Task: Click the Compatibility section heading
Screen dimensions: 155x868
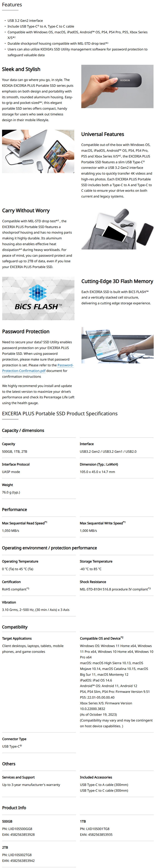Action: (15, 627)
